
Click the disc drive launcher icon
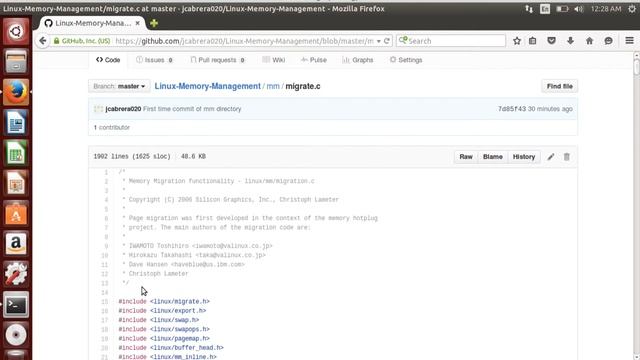tap(16, 335)
